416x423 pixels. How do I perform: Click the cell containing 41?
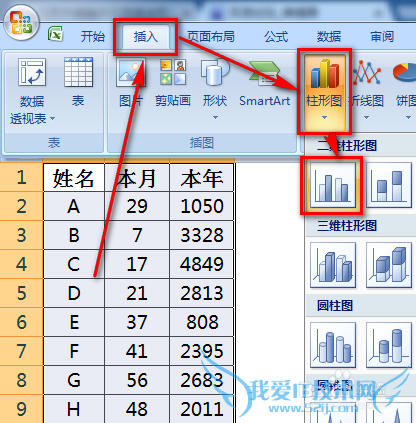coord(137,351)
